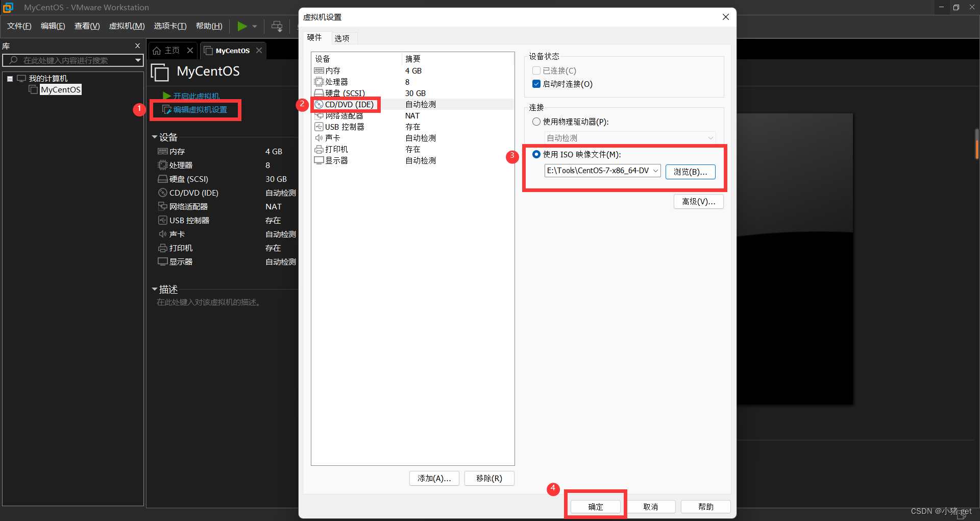Open the 选项卡(T) menu
This screenshot has height=521, width=980.
170,26
